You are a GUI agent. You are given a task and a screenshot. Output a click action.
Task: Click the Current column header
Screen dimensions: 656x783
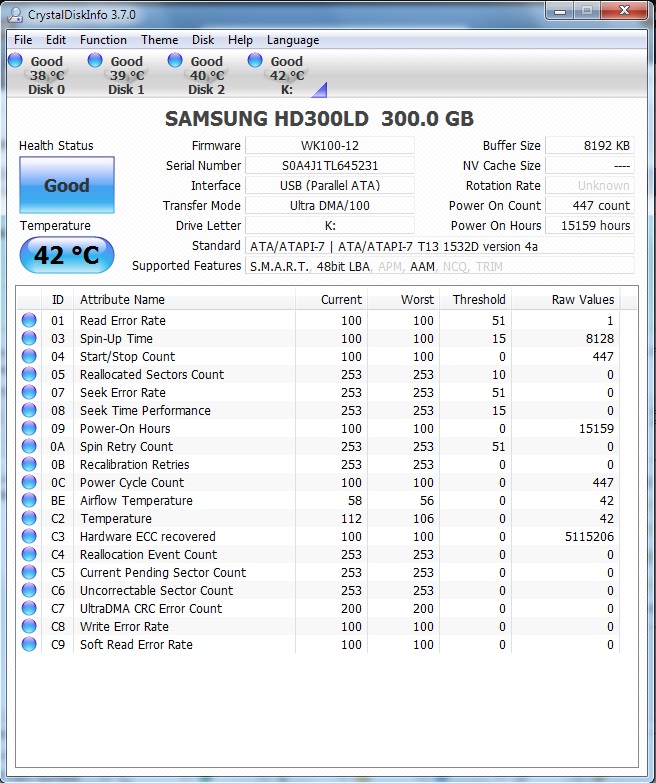tap(331, 300)
